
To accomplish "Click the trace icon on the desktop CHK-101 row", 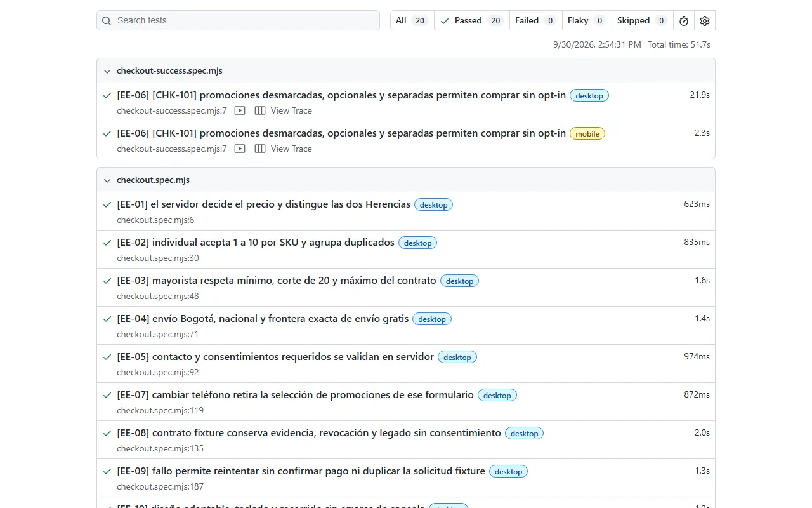I will coord(260,110).
